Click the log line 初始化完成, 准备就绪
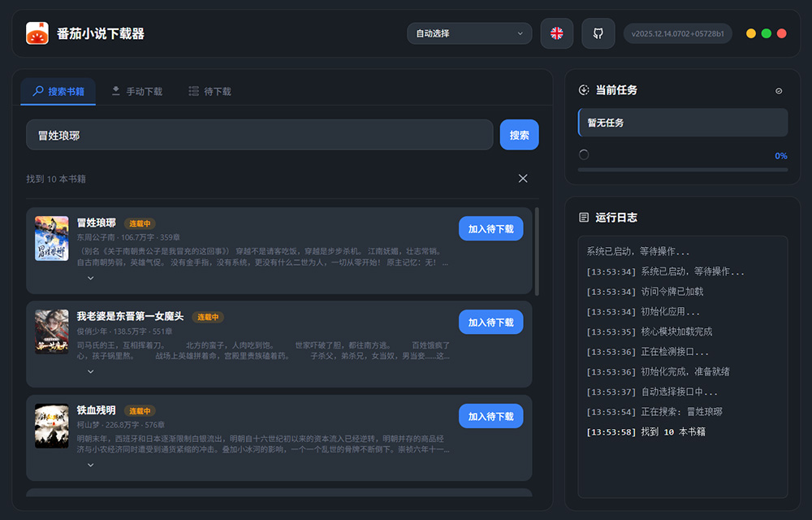The image size is (812, 520). 659,371
